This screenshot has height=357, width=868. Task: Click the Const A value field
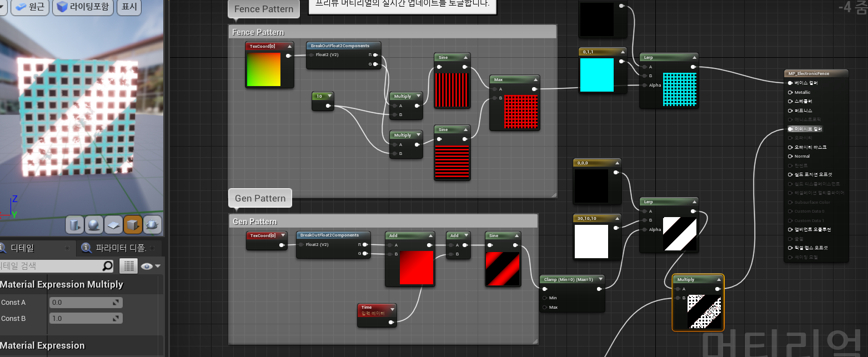(x=86, y=303)
